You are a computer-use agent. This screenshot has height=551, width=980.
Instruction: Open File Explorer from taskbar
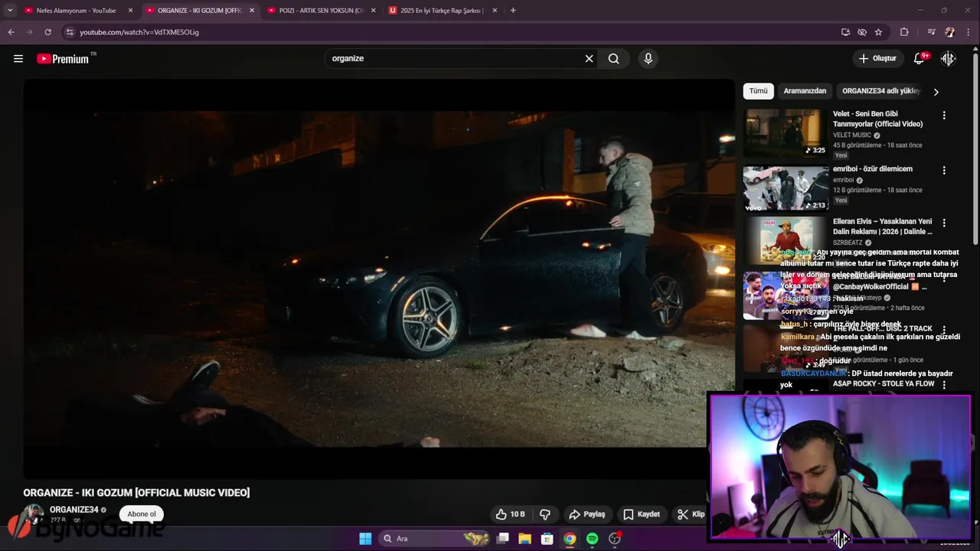click(524, 539)
